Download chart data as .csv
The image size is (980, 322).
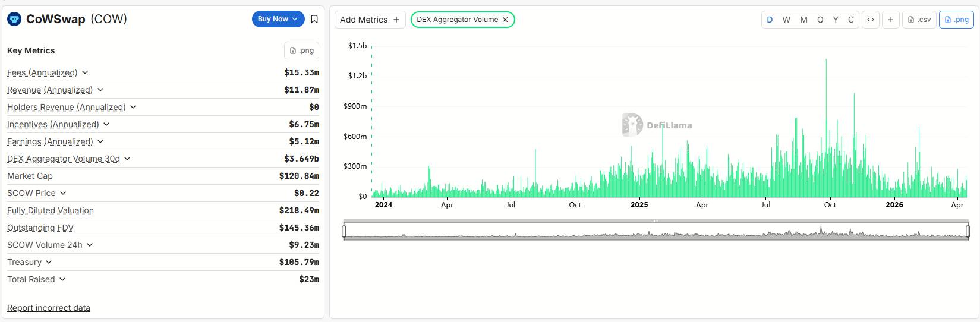click(x=919, y=20)
